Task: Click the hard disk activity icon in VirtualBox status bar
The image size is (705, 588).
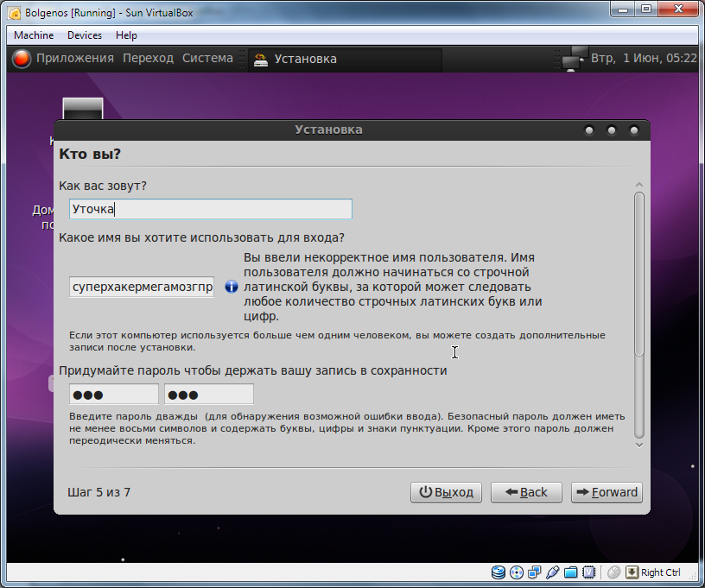Action: click(499, 572)
